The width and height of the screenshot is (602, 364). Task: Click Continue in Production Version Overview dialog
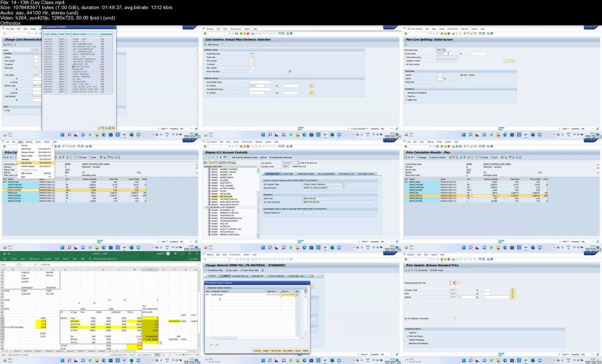click(257, 351)
